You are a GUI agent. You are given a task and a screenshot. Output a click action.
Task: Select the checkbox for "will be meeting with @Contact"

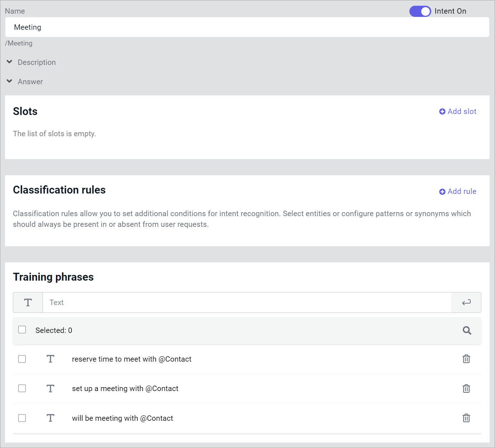22,418
